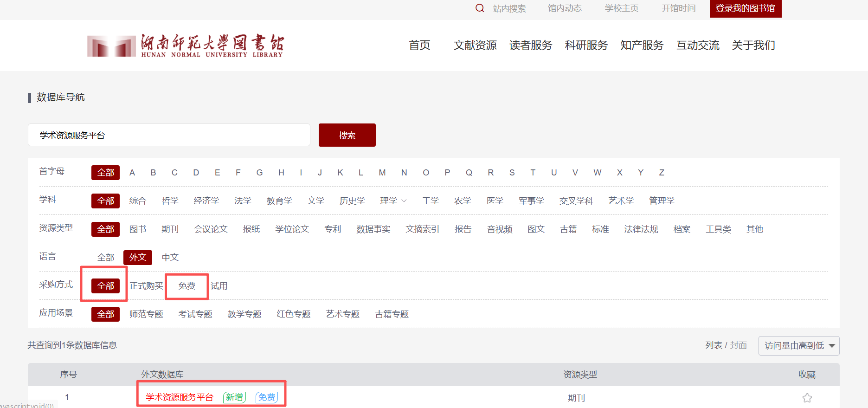This screenshot has width=868, height=408.
Task: Filter purchase type by 正式购买
Action: [x=146, y=286]
